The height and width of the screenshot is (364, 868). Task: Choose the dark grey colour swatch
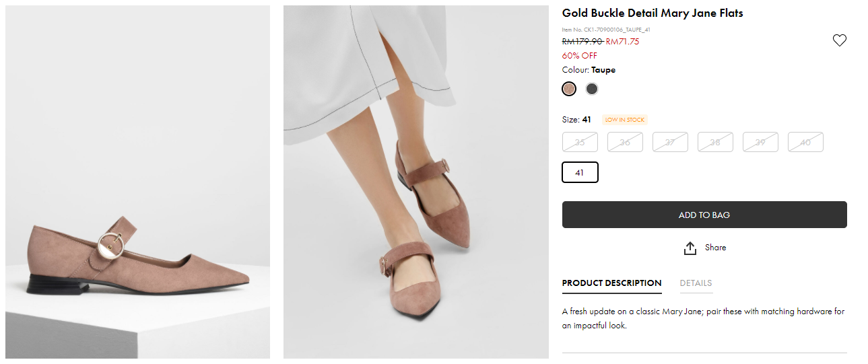(x=592, y=89)
